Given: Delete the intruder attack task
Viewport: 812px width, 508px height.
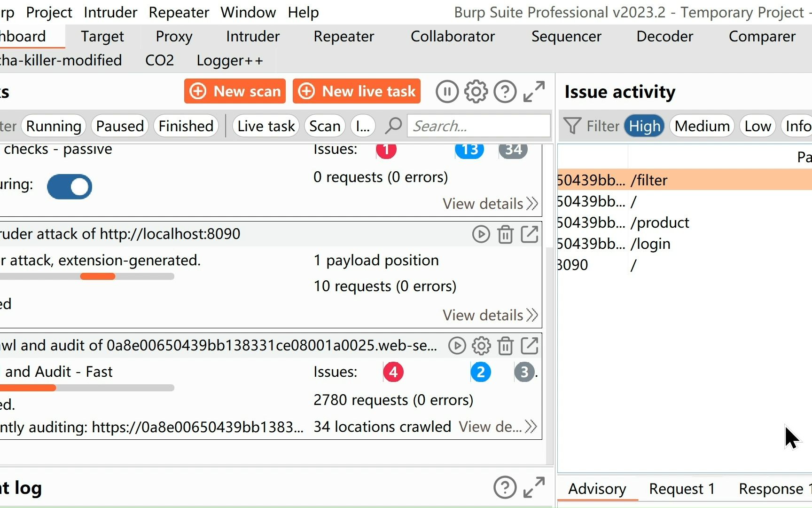Looking at the screenshot, I should 505,234.
